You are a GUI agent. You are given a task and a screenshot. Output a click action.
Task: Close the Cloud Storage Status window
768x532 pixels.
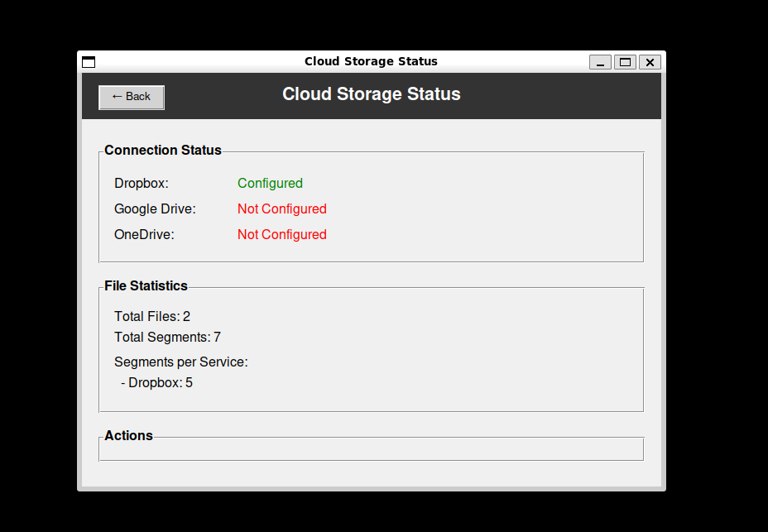650,62
